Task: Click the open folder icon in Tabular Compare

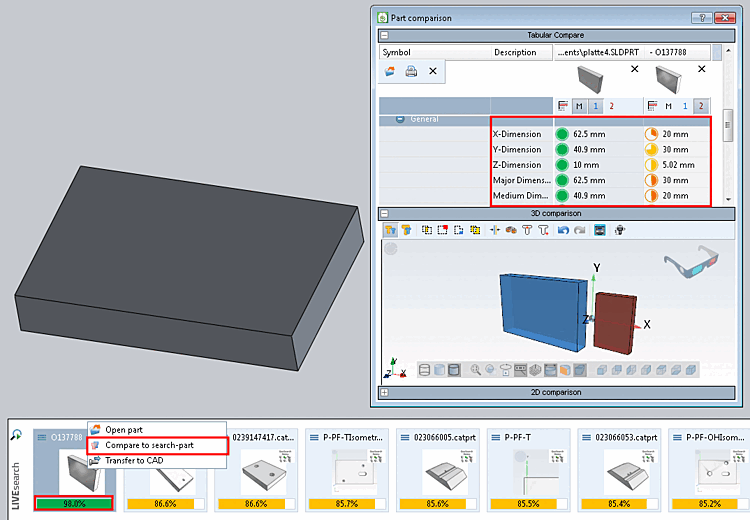Action: (390, 71)
